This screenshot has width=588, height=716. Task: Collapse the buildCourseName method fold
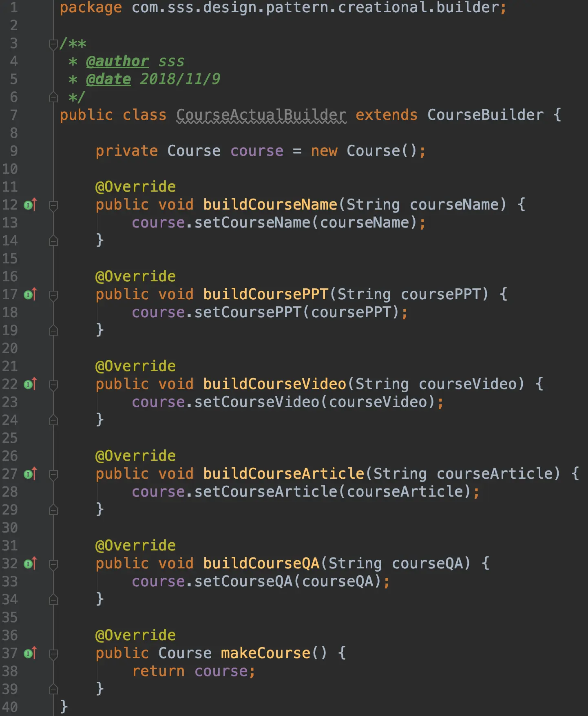pos(53,206)
